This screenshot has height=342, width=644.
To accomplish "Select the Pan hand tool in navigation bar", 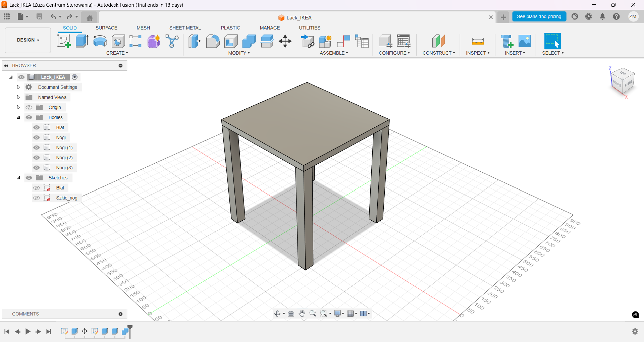I will [302, 313].
